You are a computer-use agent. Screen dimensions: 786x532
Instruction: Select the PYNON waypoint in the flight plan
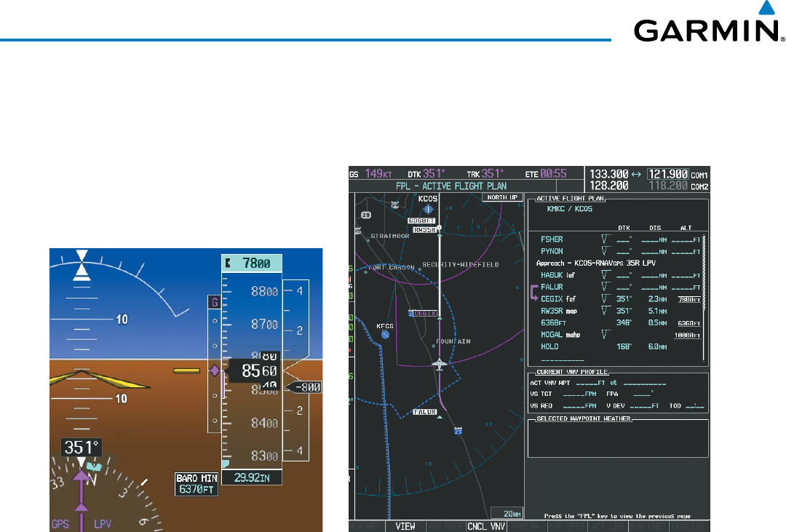click(x=552, y=251)
